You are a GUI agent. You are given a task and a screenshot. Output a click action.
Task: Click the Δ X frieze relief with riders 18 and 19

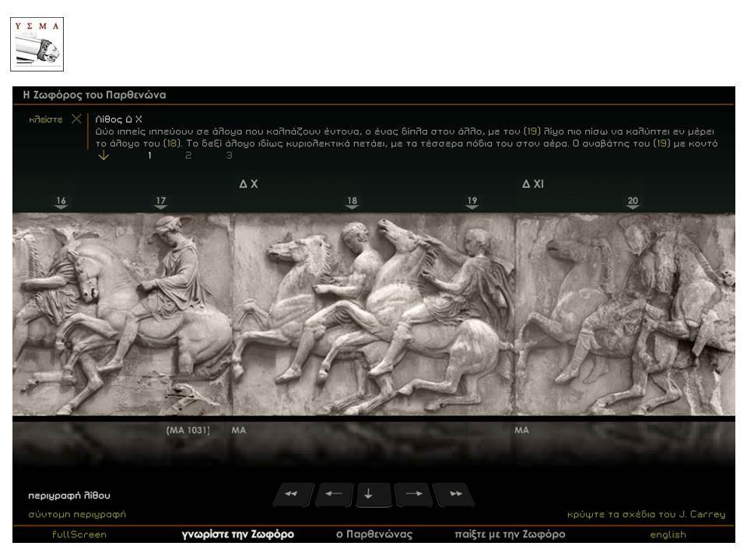point(373,314)
